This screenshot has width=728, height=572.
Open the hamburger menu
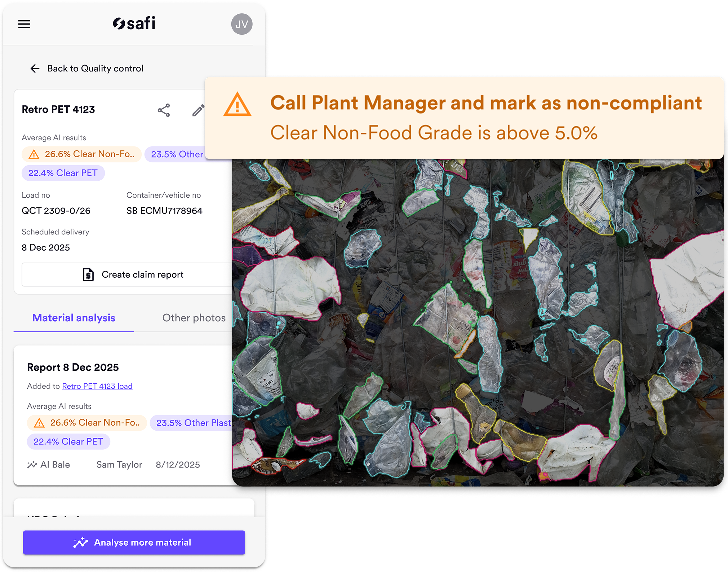coord(24,24)
